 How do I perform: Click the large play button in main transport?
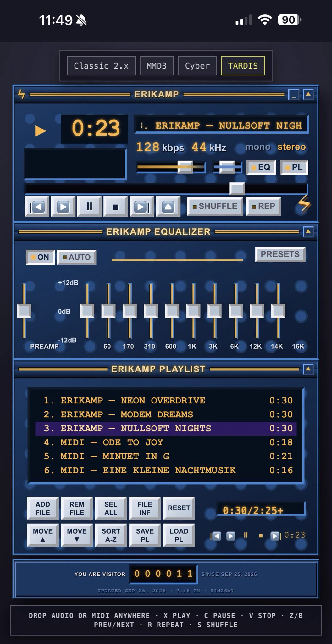pyautogui.click(x=63, y=206)
